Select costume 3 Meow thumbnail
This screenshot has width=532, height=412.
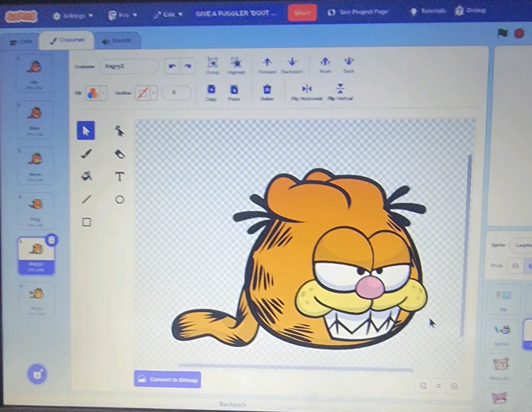pyautogui.click(x=35, y=166)
